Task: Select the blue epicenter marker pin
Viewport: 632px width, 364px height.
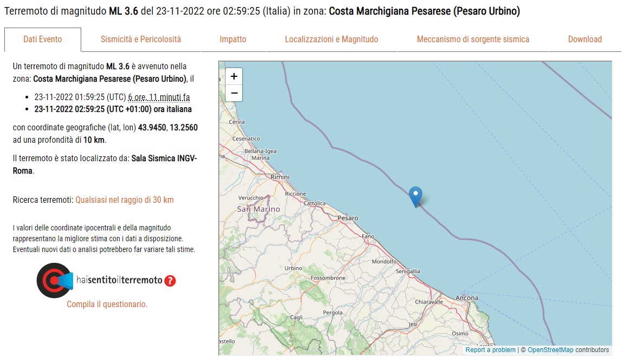Action: [x=415, y=197]
